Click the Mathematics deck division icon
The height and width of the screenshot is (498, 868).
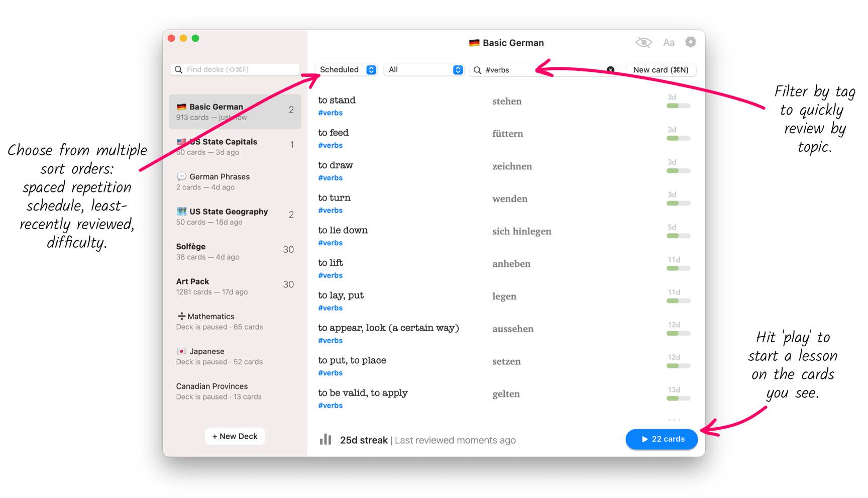coord(181,316)
